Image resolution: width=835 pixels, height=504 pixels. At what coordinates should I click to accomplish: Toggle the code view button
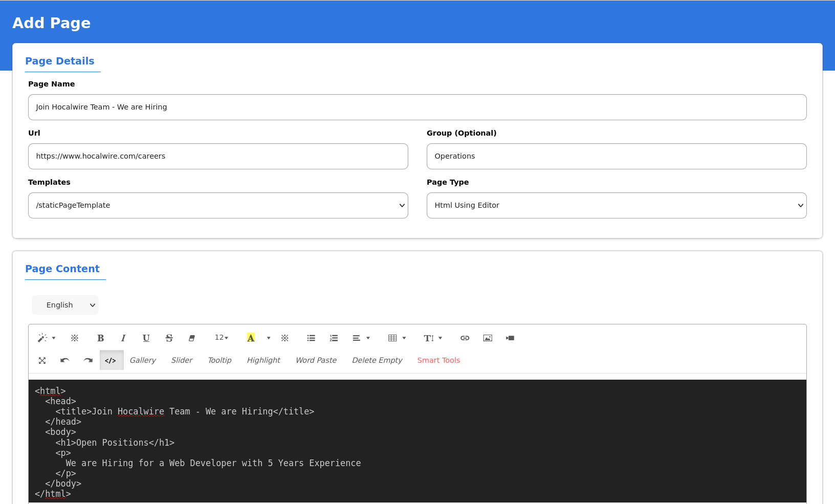[x=111, y=361]
